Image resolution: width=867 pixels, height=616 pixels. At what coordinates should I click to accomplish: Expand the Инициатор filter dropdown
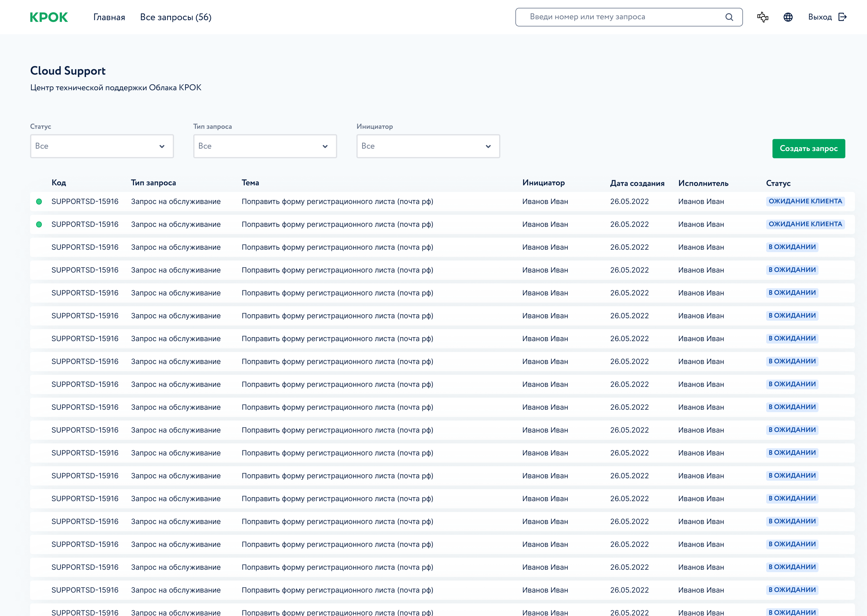[428, 146]
